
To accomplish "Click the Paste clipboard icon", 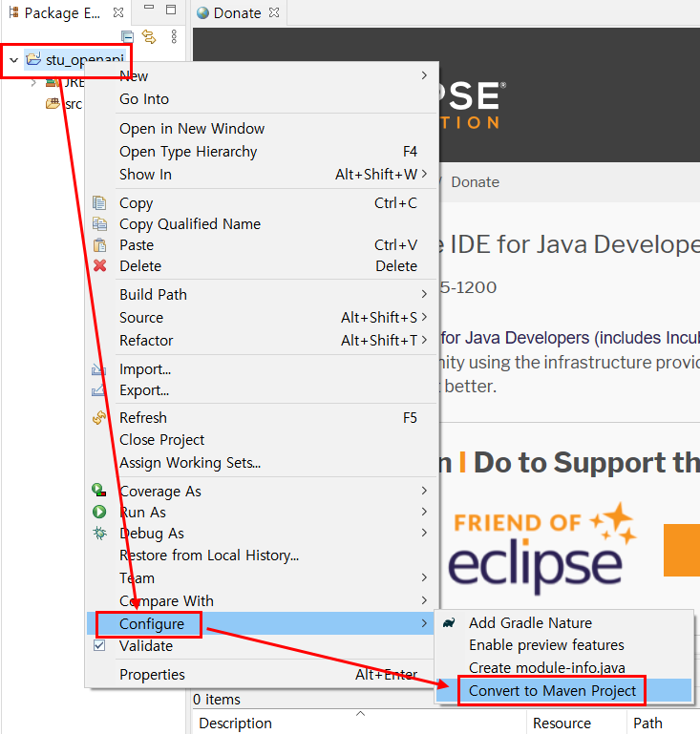I will pyautogui.click(x=99, y=244).
